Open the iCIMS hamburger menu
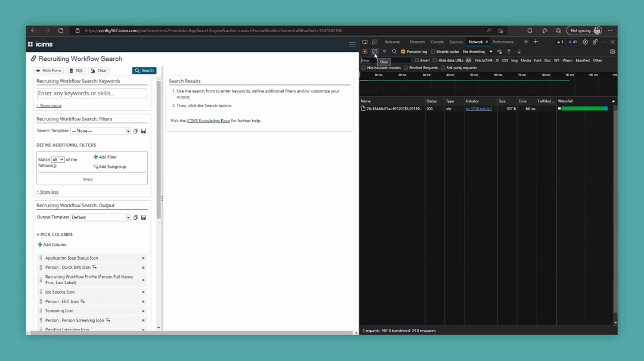Image resolution: width=644 pixels, height=361 pixels. 352,44
